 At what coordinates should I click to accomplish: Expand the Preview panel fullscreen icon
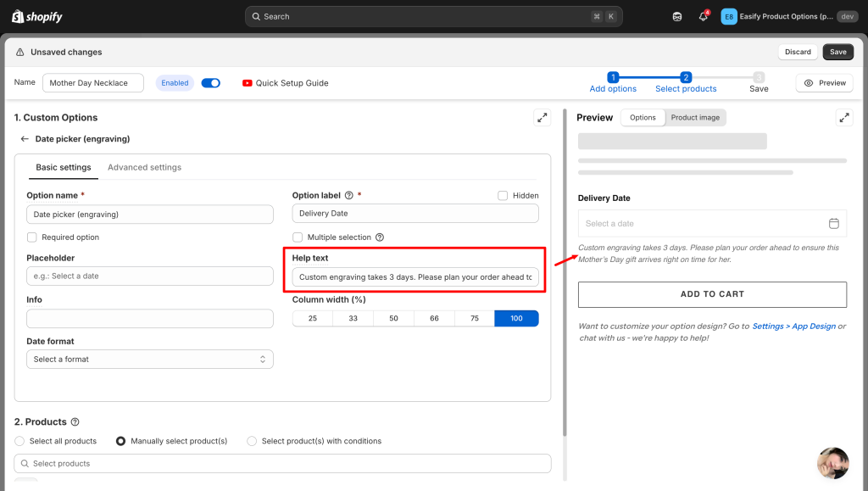click(x=843, y=118)
